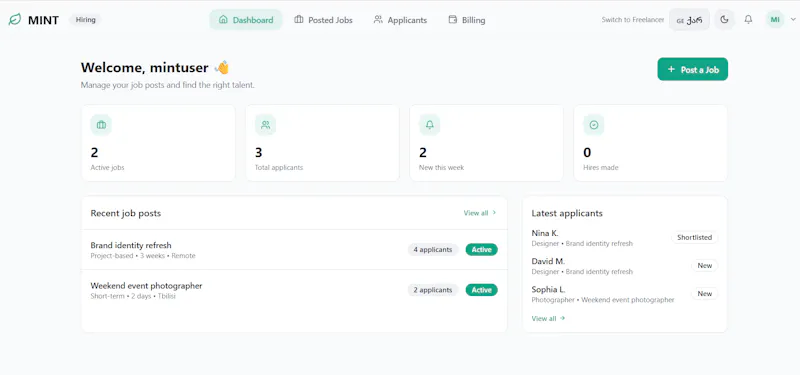Click New this week label
The width and height of the screenshot is (800, 375).
coord(441,167)
